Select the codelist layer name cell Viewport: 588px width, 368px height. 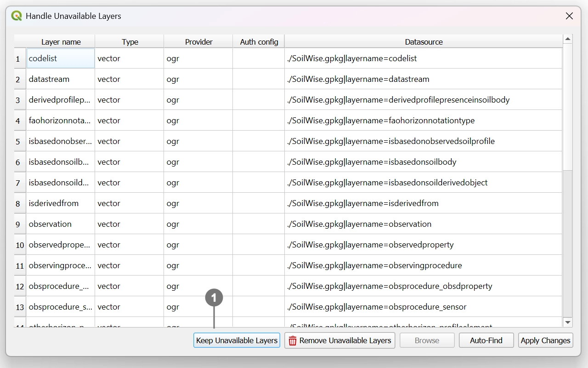[60, 58]
